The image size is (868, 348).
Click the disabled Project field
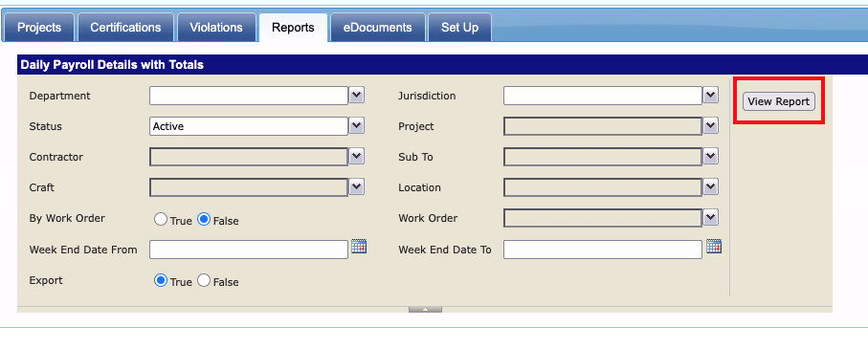click(x=603, y=126)
